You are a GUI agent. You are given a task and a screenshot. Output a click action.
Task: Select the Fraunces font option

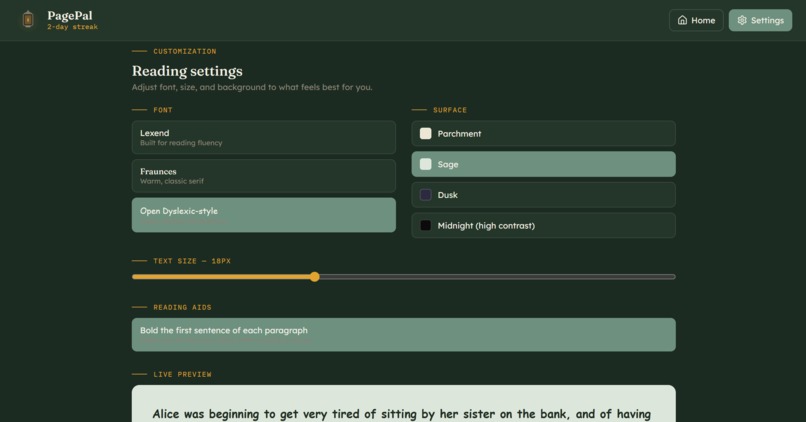point(264,176)
